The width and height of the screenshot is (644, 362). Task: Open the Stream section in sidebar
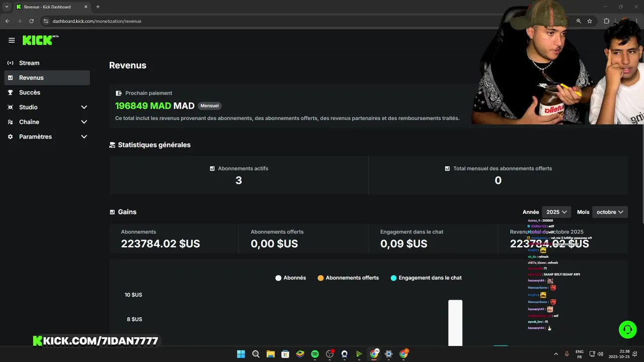47,63
